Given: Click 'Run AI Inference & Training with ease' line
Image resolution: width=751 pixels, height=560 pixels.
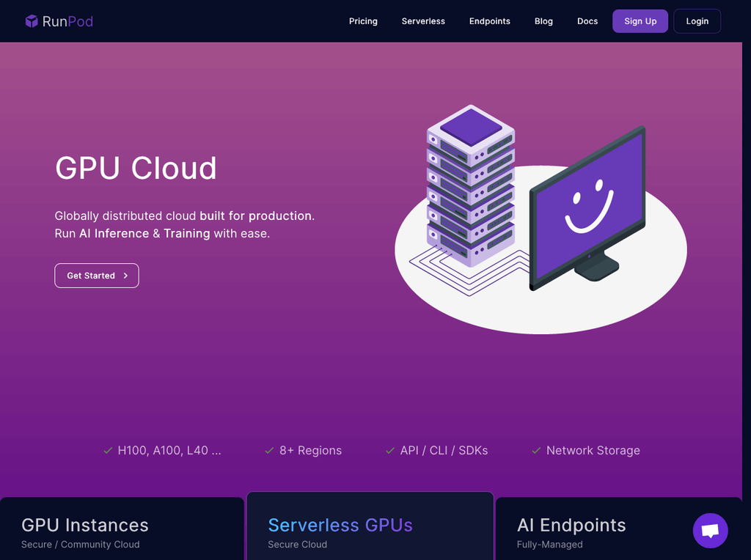Looking at the screenshot, I should tap(162, 234).
